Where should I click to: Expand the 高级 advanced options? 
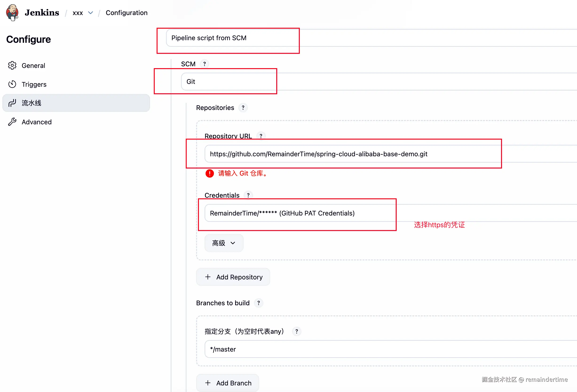(224, 243)
